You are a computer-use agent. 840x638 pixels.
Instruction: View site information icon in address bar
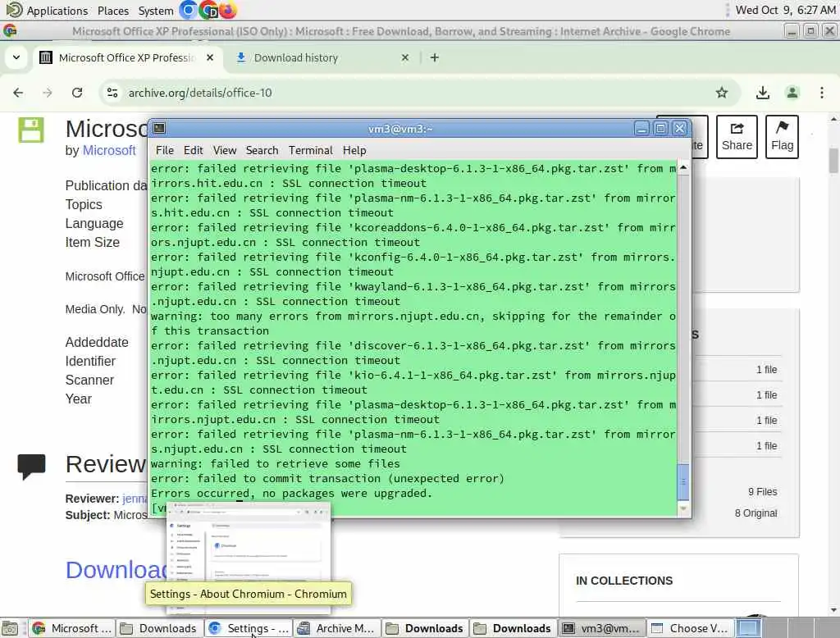pos(112,93)
